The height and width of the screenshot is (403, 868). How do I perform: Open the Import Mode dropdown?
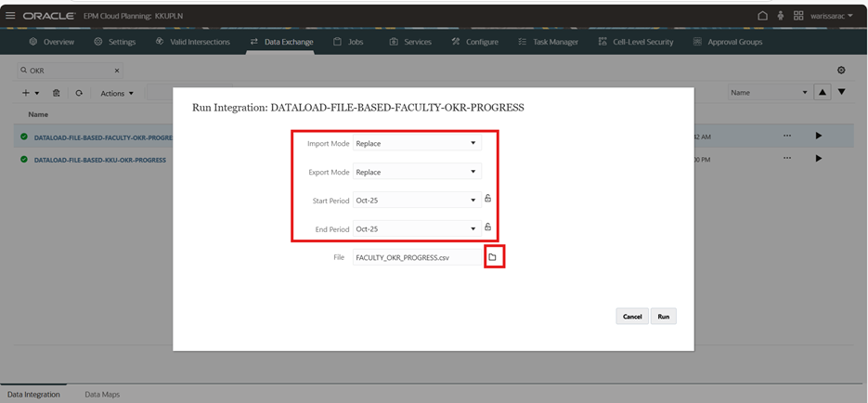417,143
